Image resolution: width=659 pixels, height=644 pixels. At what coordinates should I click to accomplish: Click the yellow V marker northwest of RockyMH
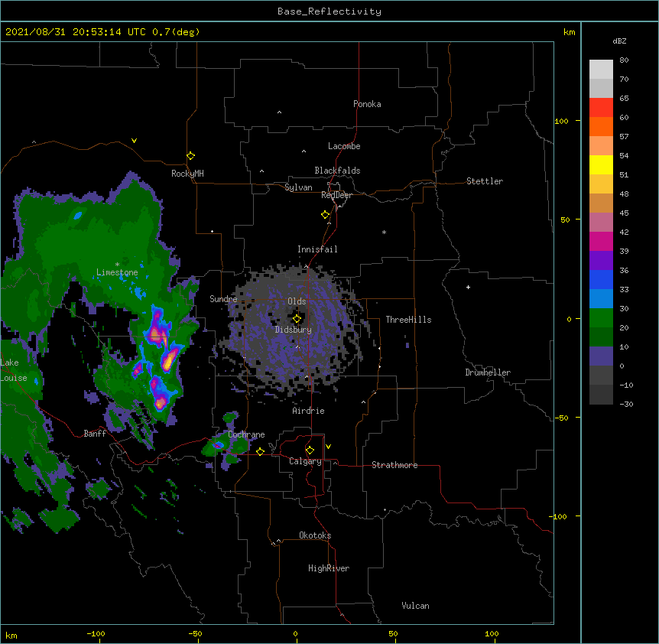pyautogui.click(x=134, y=141)
